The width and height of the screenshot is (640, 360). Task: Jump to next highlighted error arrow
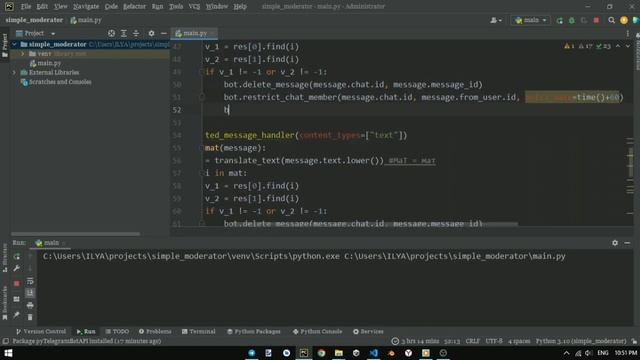point(628,46)
